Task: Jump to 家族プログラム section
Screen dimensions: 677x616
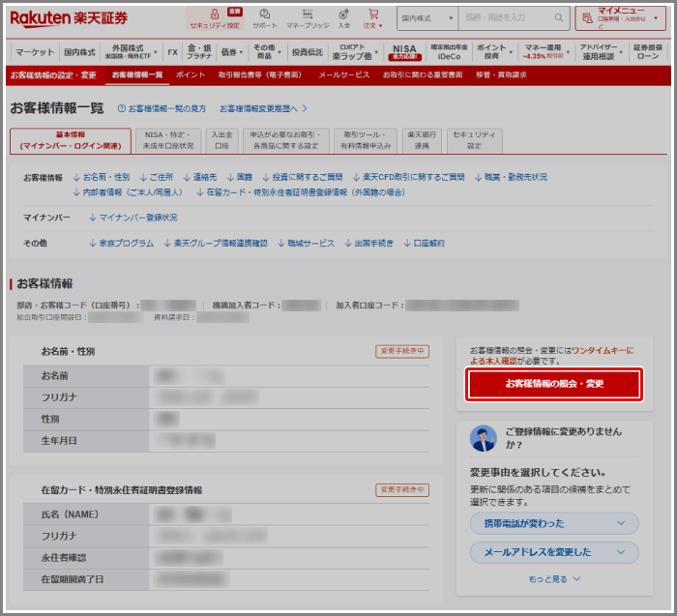Action: pos(121,244)
